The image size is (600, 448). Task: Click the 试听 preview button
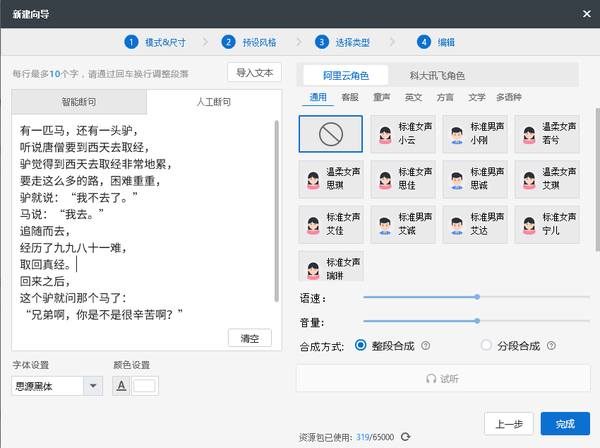tap(443, 378)
